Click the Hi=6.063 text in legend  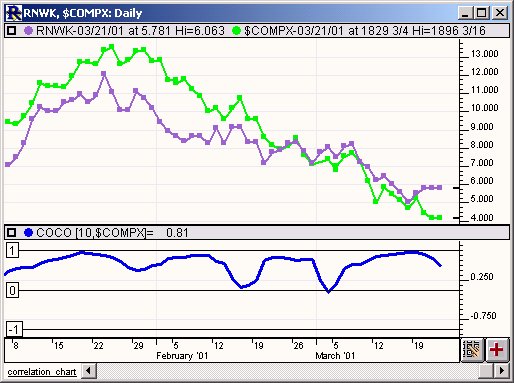[x=200, y=31]
